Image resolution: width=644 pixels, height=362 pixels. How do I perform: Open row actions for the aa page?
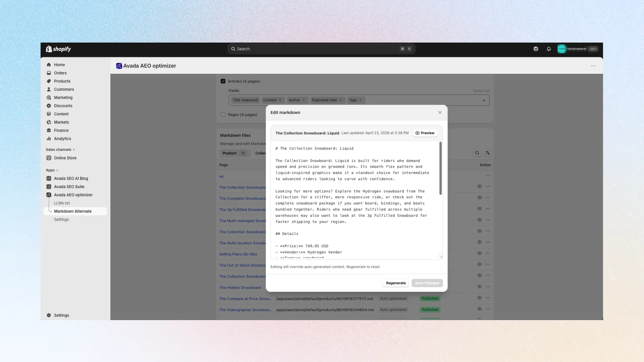click(x=488, y=175)
